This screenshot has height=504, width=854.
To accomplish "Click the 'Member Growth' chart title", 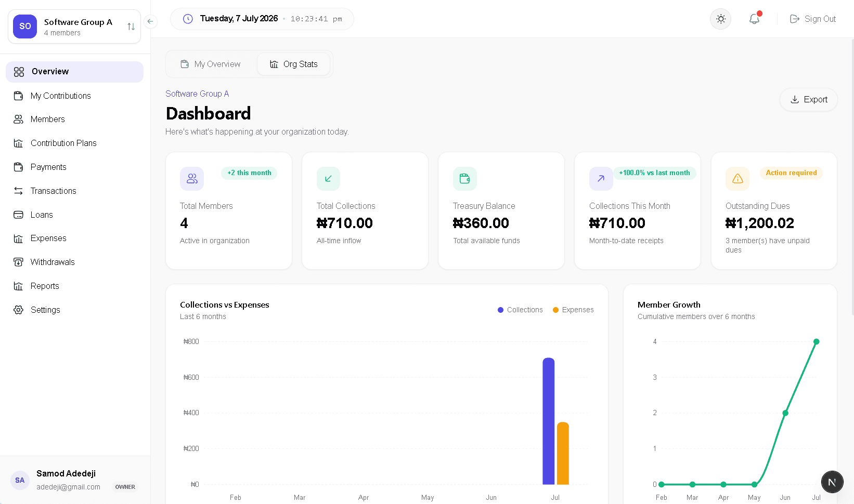I will pyautogui.click(x=669, y=305).
